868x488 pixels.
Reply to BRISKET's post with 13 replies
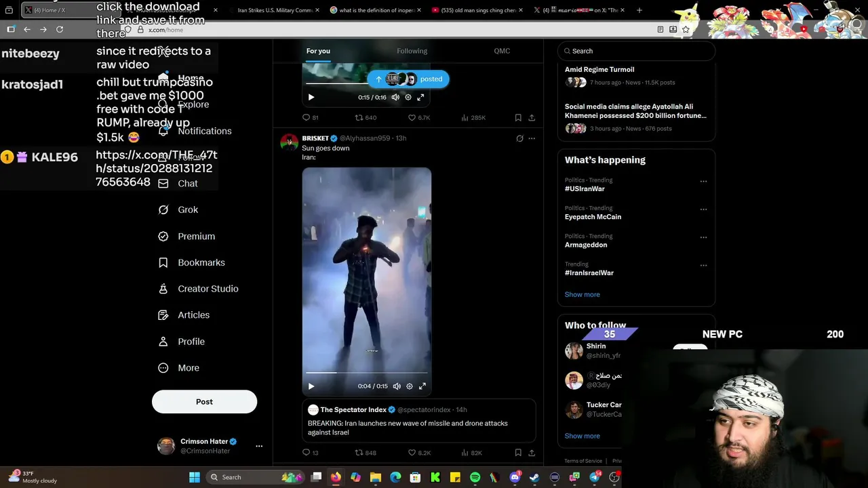310,453
